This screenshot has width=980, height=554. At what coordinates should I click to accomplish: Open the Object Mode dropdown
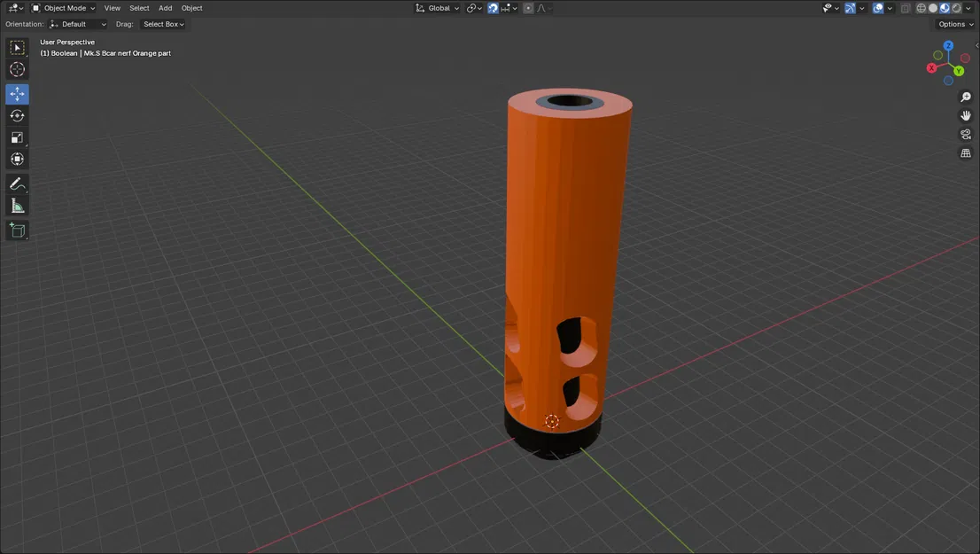point(62,8)
